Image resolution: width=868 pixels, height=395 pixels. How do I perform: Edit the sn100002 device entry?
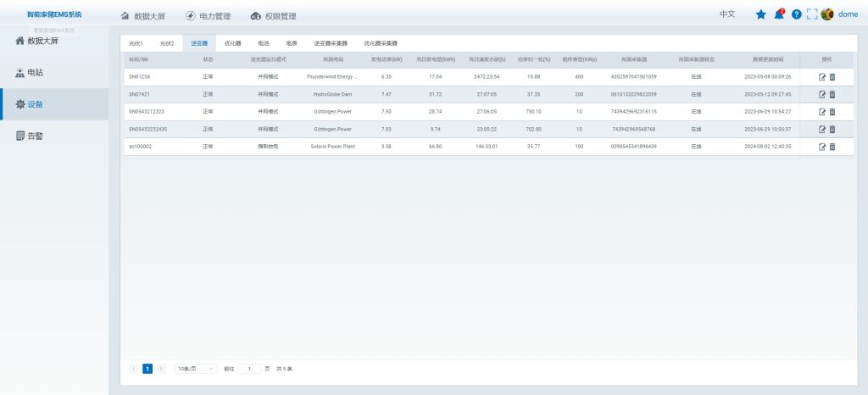coord(821,147)
